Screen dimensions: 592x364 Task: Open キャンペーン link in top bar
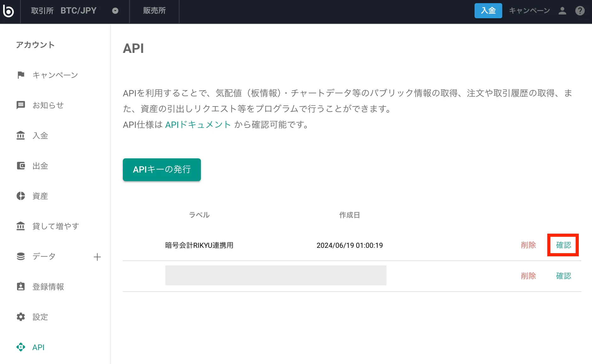(x=529, y=11)
